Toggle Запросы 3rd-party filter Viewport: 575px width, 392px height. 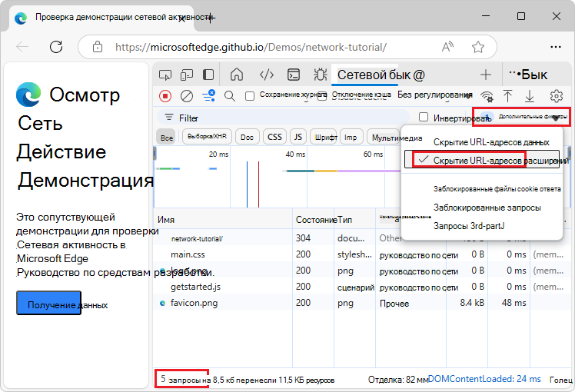[x=482, y=226]
